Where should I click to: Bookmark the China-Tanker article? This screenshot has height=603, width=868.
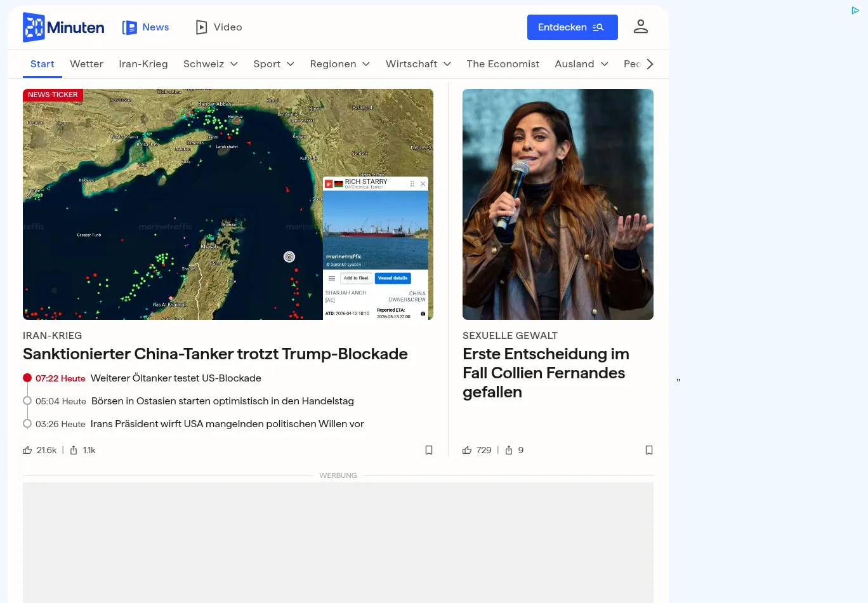click(x=429, y=450)
